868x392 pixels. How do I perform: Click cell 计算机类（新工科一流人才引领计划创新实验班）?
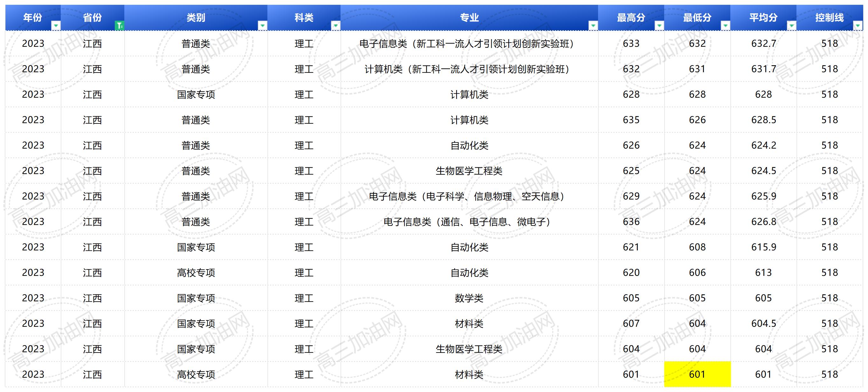[469, 69]
